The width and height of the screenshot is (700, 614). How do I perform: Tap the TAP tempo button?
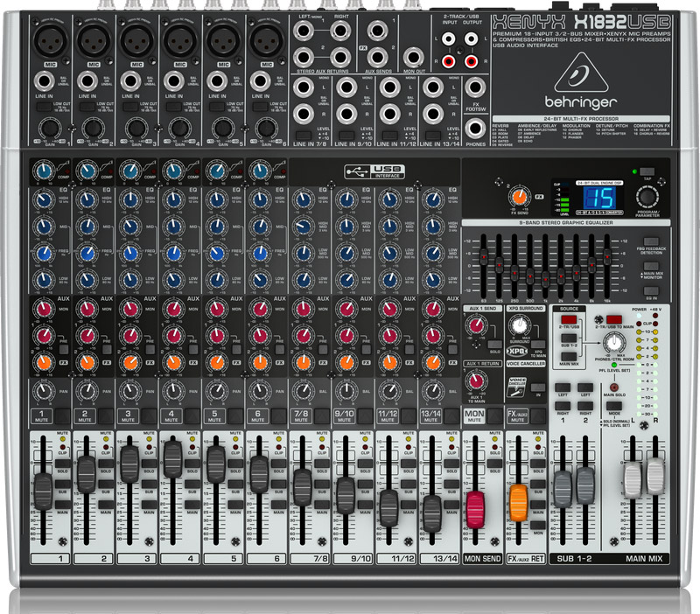click(x=647, y=171)
